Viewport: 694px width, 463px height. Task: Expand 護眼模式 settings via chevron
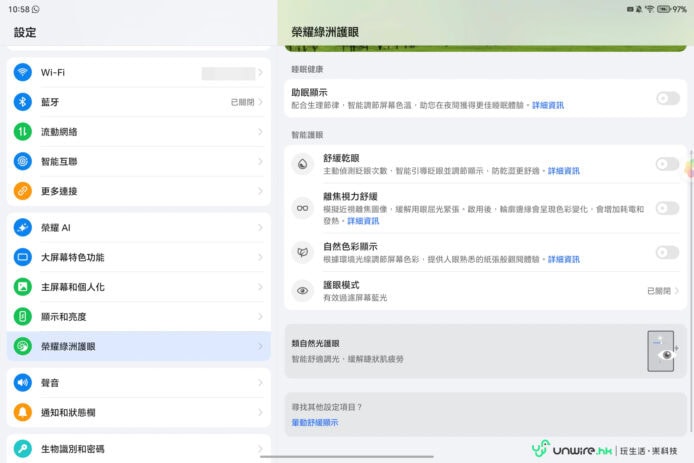click(677, 291)
